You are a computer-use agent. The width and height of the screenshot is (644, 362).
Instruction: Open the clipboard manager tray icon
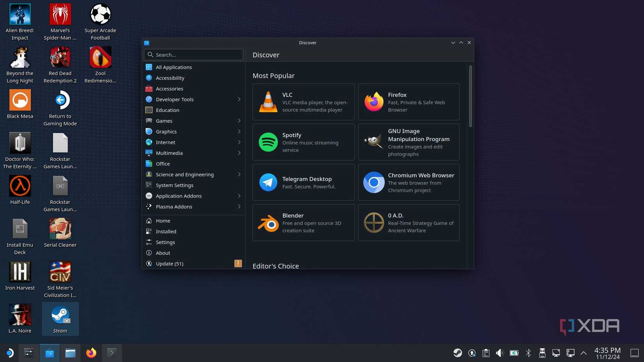[x=486, y=353]
